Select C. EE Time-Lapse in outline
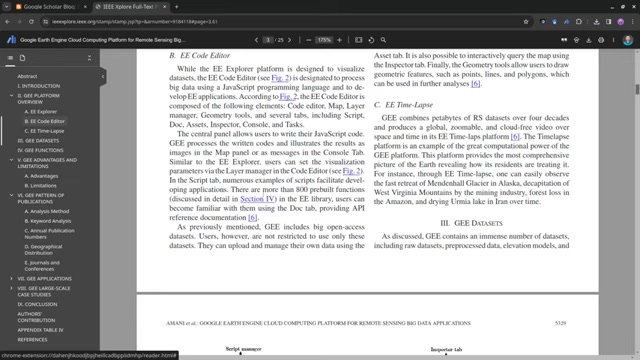Screen dimensions: 640x360 coord(44,131)
